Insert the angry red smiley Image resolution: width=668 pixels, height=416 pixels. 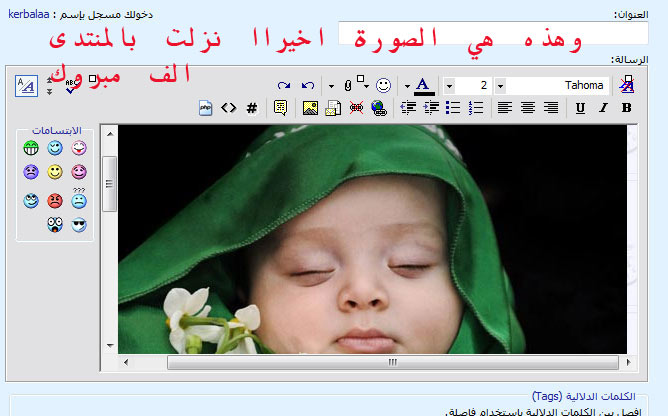[x=55, y=200]
